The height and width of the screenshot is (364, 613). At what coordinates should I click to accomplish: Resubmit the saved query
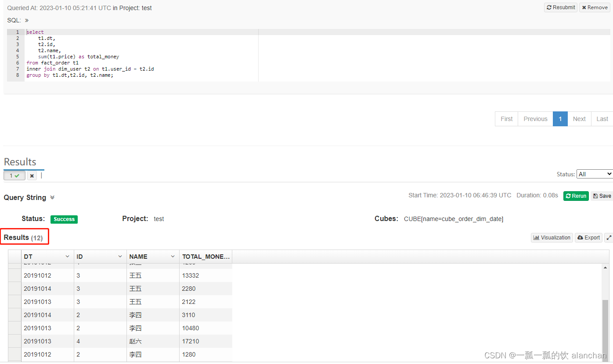(561, 7)
